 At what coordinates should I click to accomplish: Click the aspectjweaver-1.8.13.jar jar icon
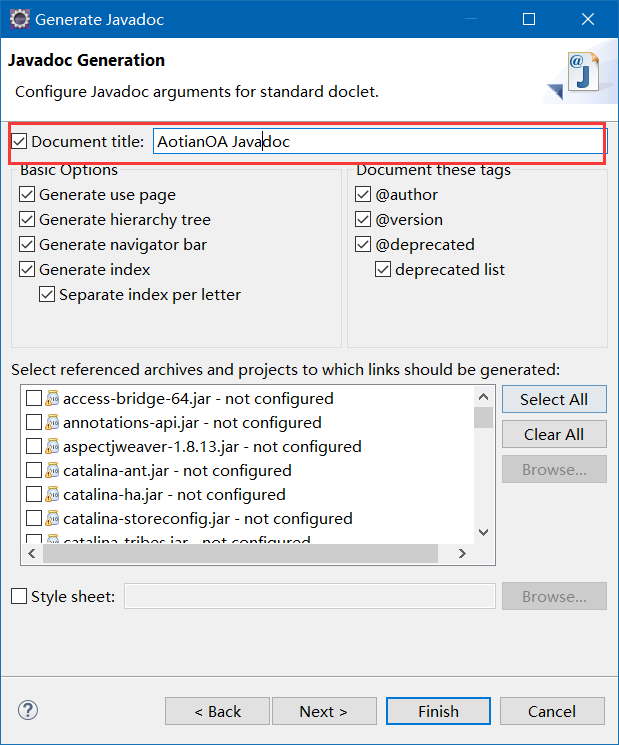click(52, 446)
